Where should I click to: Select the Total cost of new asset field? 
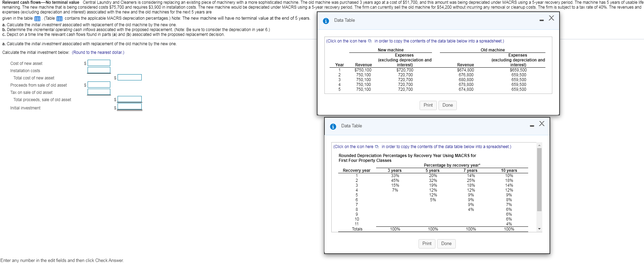click(130, 77)
